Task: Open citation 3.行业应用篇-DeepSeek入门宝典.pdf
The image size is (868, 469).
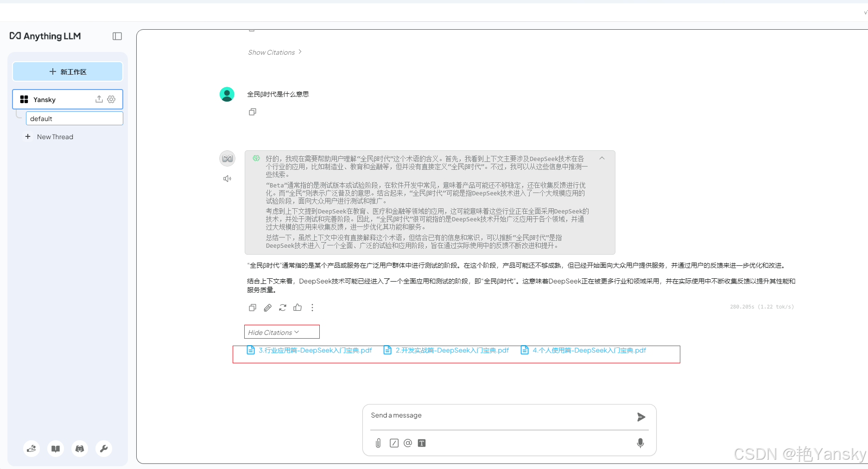Action: (x=309, y=350)
